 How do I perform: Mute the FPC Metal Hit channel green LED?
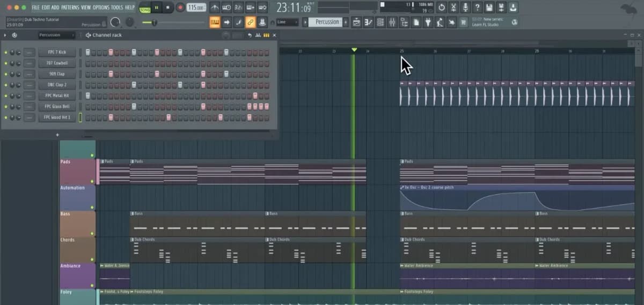tap(6, 96)
